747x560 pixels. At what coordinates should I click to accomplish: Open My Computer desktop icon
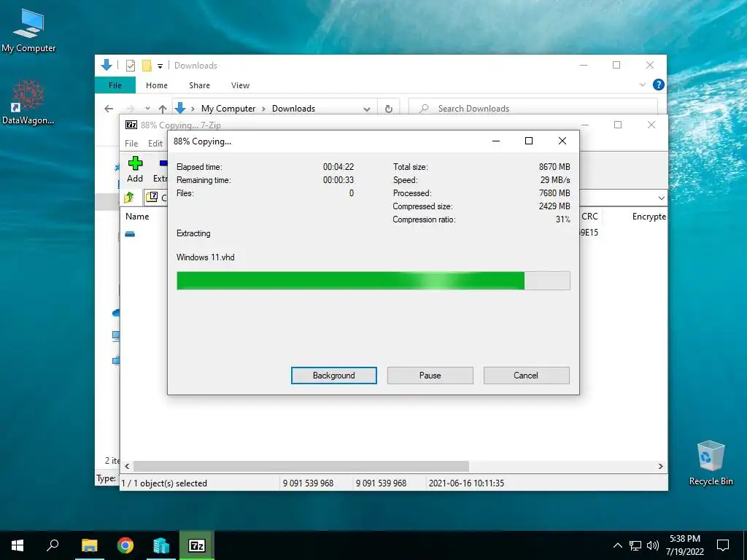pos(28,29)
